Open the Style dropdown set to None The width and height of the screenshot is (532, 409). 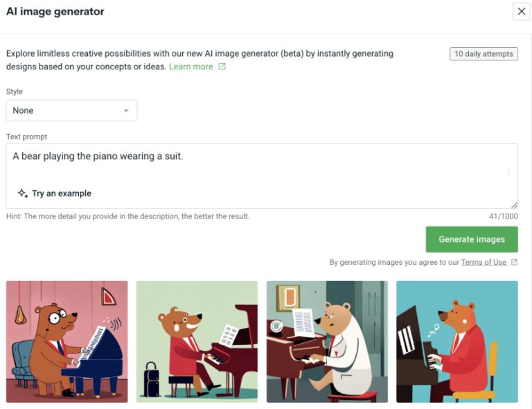coord(71,110)
